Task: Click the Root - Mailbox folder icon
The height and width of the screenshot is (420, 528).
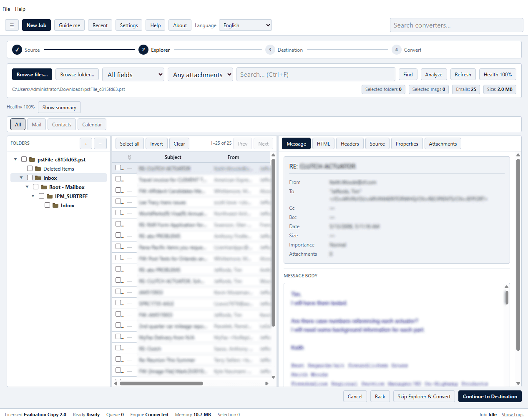Action: (x=44, y=187)
